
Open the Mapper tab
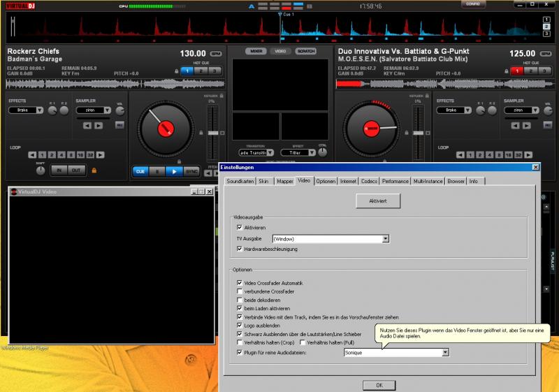(x=285, y=182)
